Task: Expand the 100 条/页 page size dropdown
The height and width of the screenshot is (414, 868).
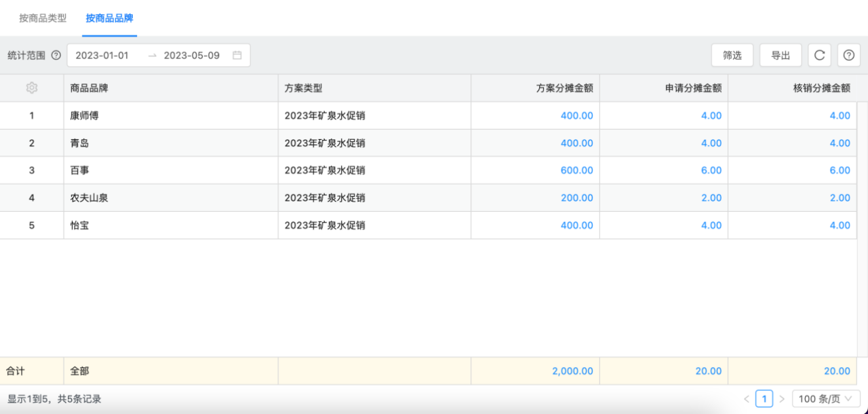Action: click(827, 399)
